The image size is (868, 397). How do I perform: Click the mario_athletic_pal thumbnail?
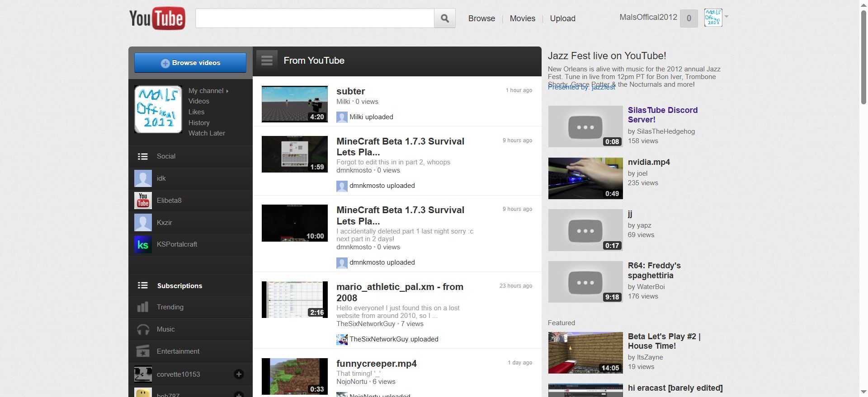tap(295, 300)
